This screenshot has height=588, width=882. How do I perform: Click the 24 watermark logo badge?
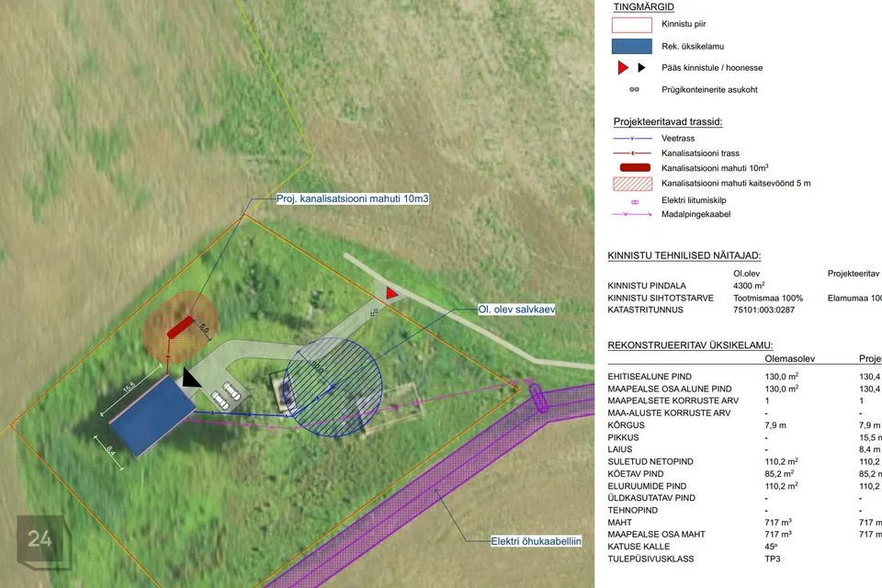coord(44,542)
